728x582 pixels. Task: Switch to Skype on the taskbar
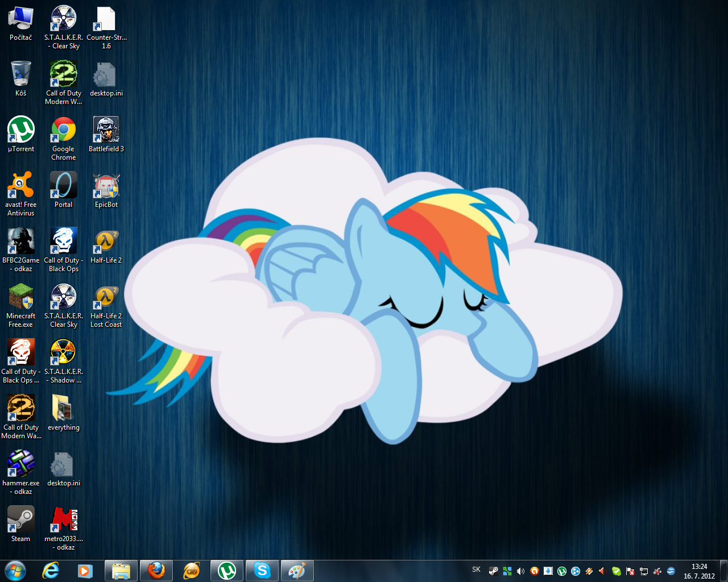point(262,571)
